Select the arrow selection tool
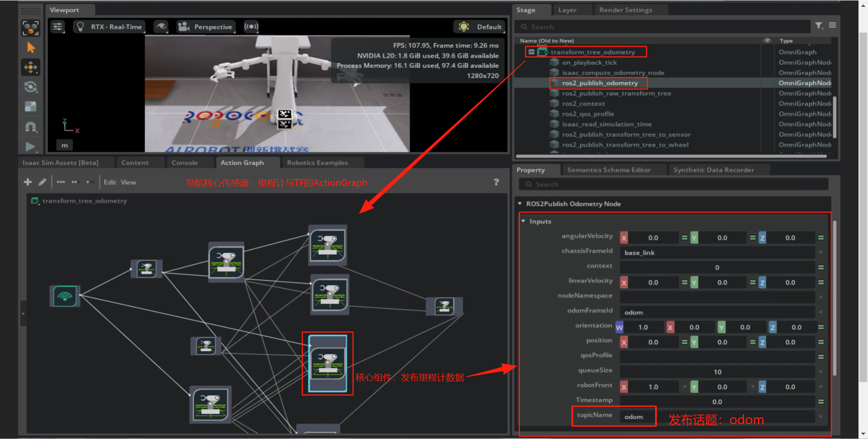 point(31,48)
